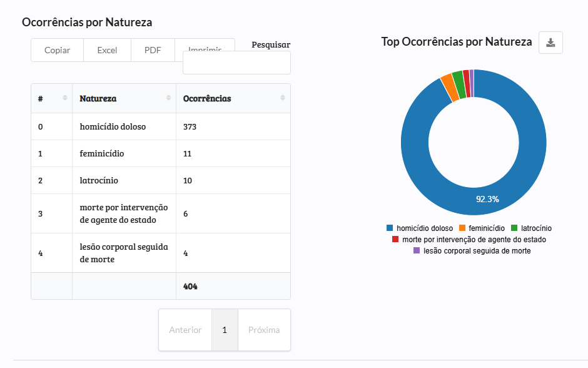This screenshot has width=588, height=368.
Task: Copy table data with Copiar button
Action: point(57,50)
